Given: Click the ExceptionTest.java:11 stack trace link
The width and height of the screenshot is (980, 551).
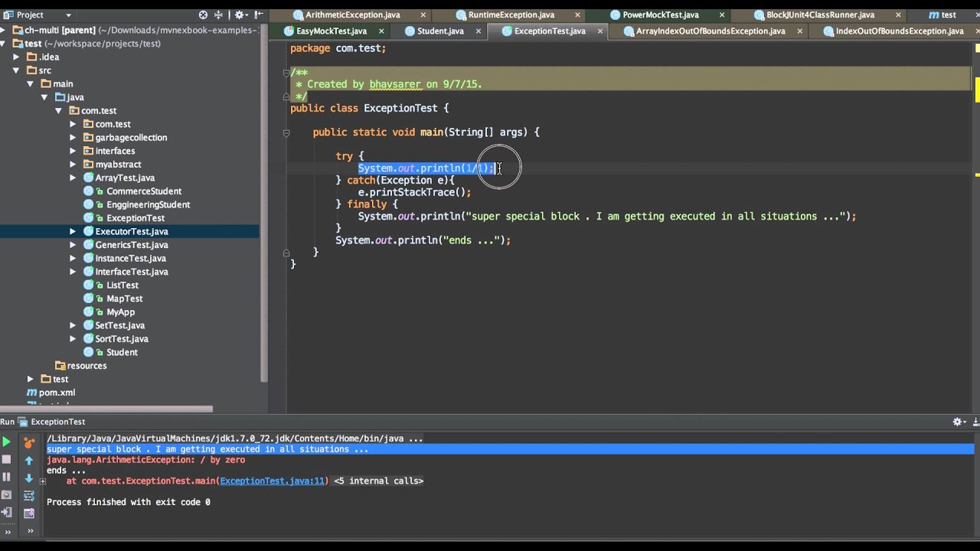Looking at the screenshot, I should click(x=273, y=481).
